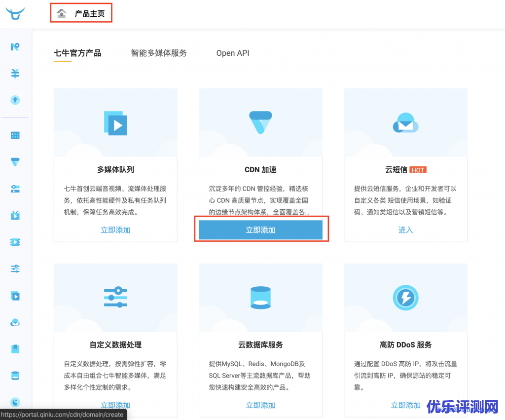
Task: Click the HOT badge next to 云短信
Action: (x=418, y=170)
